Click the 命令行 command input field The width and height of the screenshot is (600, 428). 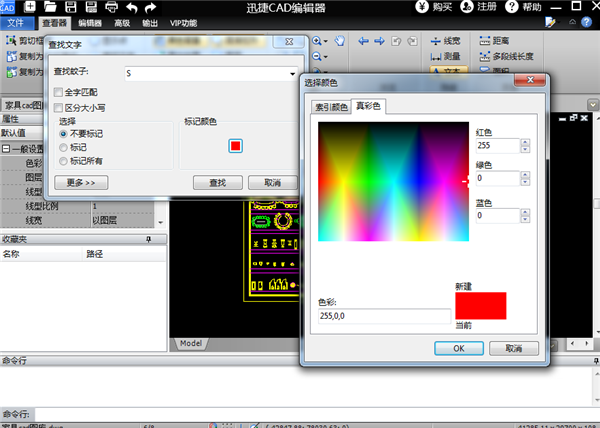coord(317,414)
